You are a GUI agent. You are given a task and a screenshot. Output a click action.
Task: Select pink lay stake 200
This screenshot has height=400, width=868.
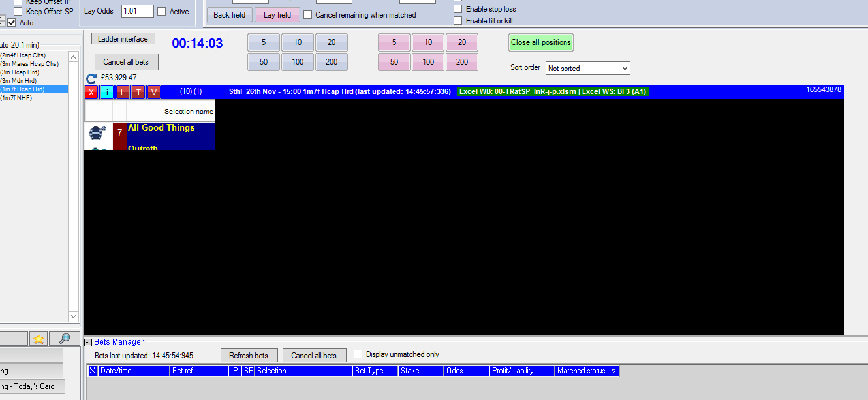tap(462, 62)
